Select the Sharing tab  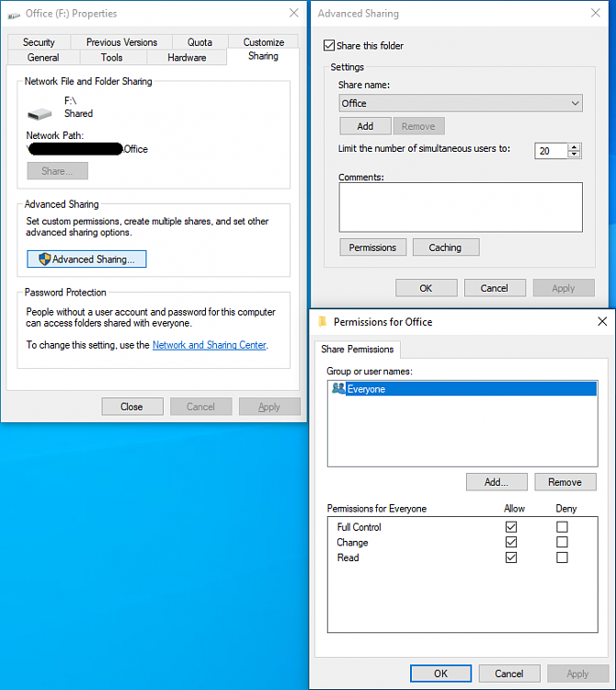(x=263, y=56)
